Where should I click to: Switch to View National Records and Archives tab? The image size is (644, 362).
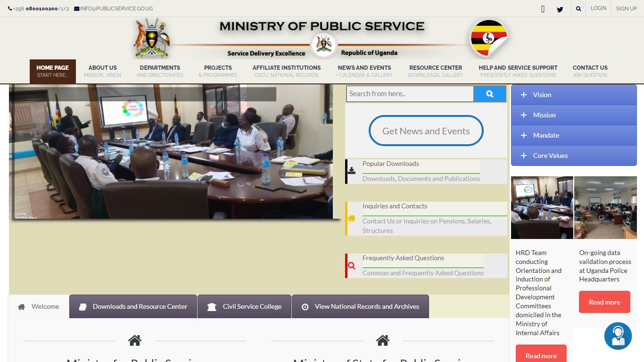(x=360, y=306)
